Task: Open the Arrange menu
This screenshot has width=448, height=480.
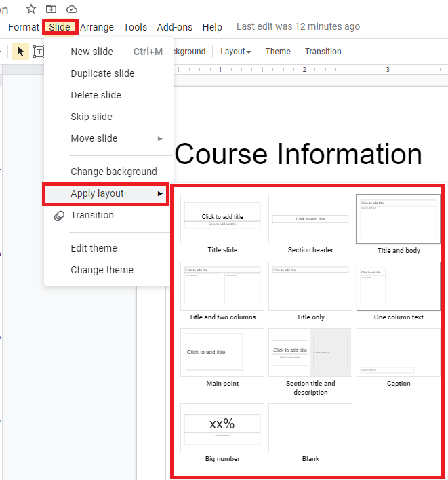Action: point(97,27)
